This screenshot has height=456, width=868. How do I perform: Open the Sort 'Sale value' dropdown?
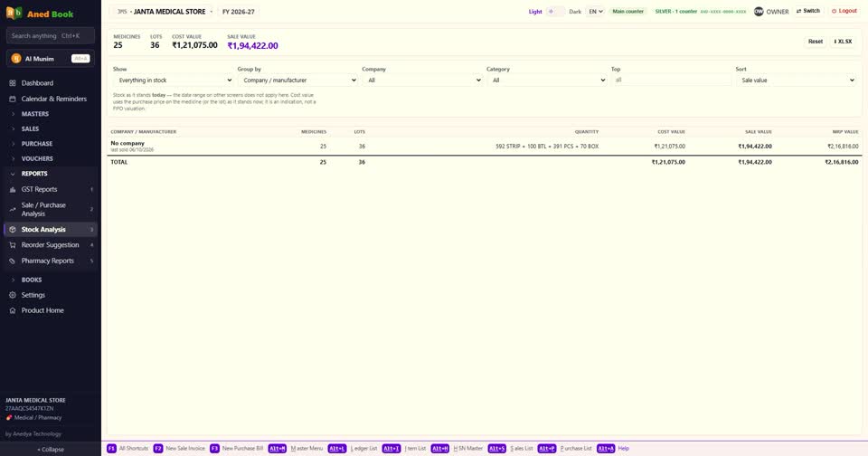pyautogui.click(x=796, y=81)
